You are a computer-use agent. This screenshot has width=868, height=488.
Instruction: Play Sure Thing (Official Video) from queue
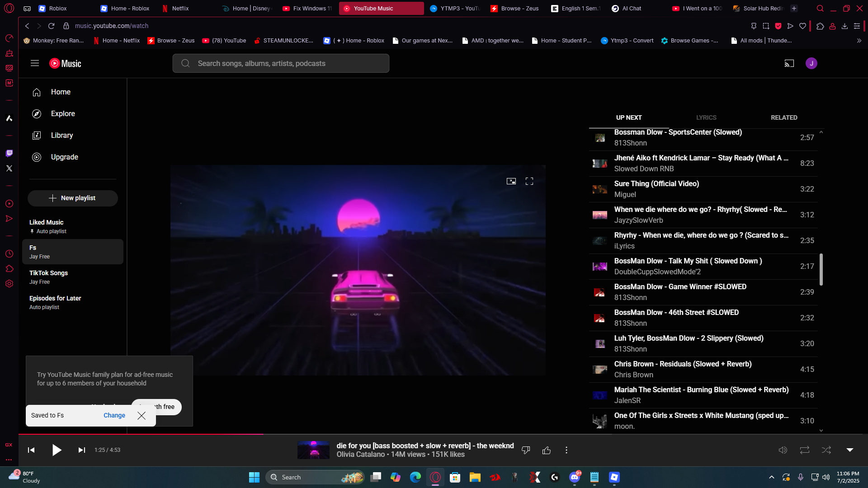(703, 189)
